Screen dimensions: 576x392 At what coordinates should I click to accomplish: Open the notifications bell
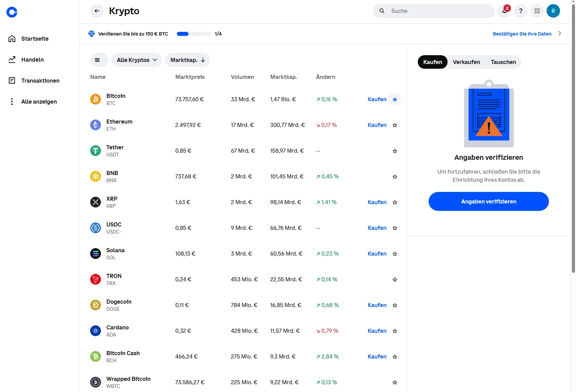pos(505,11)
